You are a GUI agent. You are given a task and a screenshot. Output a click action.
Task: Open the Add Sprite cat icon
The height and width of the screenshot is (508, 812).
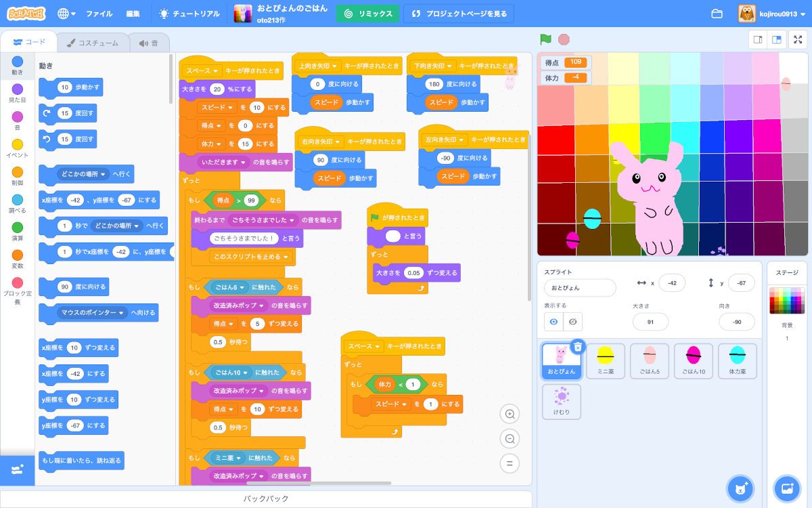(740, 488)
